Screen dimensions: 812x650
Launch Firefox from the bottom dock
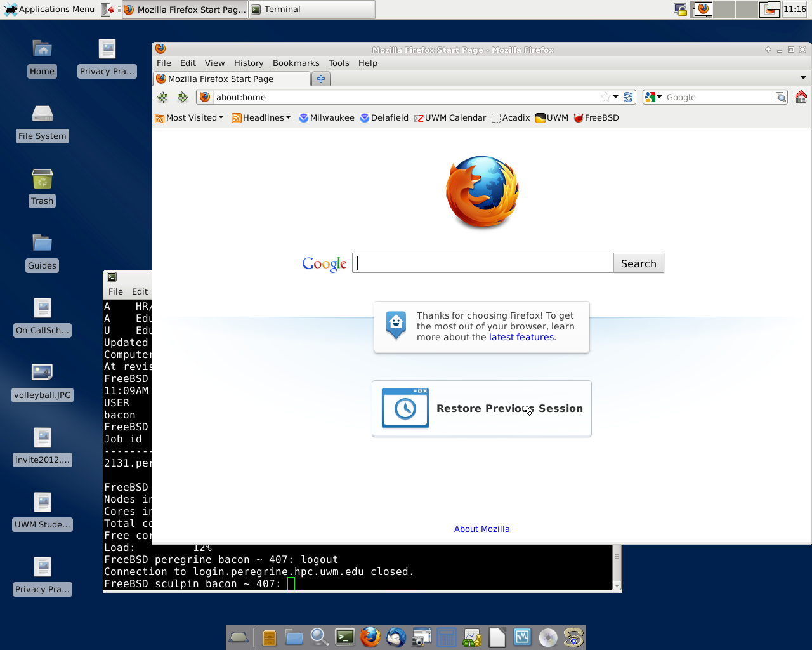tap(370, 637)
